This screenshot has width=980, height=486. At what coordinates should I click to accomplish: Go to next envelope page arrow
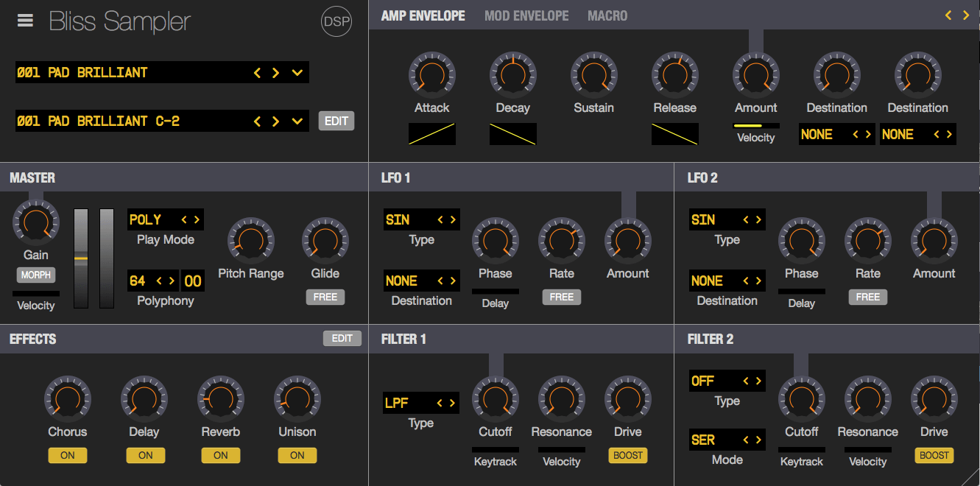coord(966,15)
